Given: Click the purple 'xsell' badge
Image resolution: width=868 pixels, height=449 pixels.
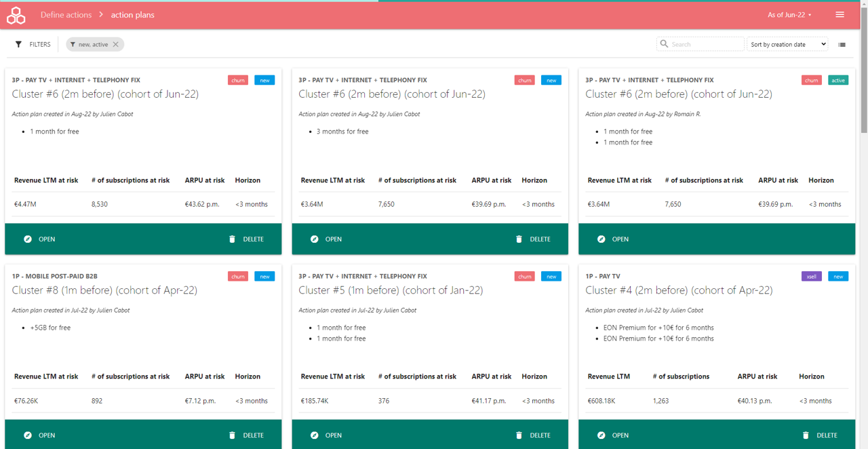Looking at the screenshot, I should pyautogui.click(x=812, y=276).
